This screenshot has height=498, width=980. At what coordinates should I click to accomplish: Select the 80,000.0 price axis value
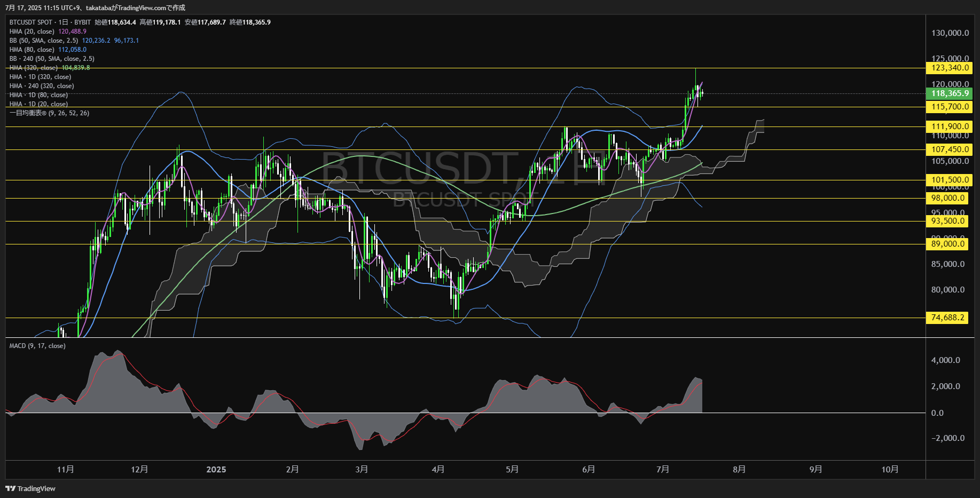click(948, 290)
